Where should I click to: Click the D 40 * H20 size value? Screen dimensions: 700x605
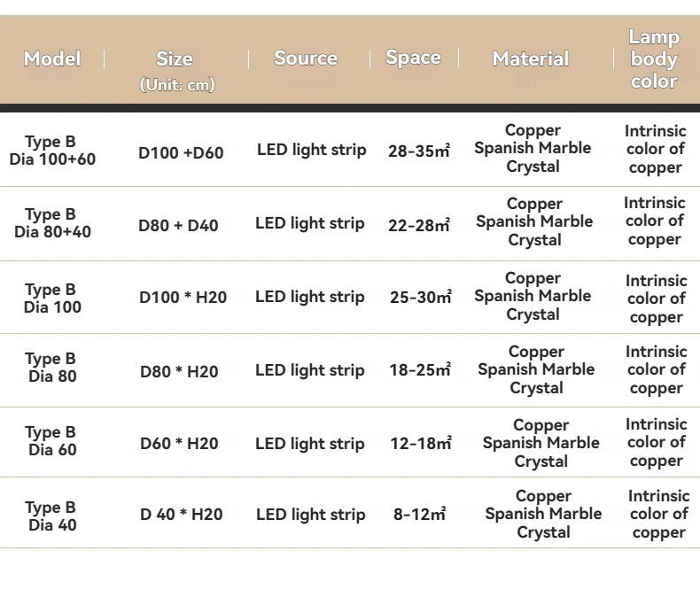click(x=182, y=515)
